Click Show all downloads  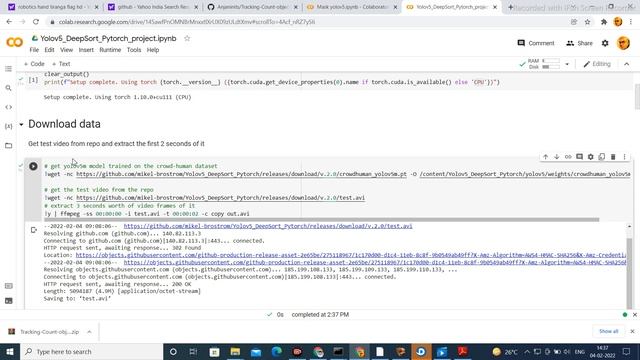point(608,331)
